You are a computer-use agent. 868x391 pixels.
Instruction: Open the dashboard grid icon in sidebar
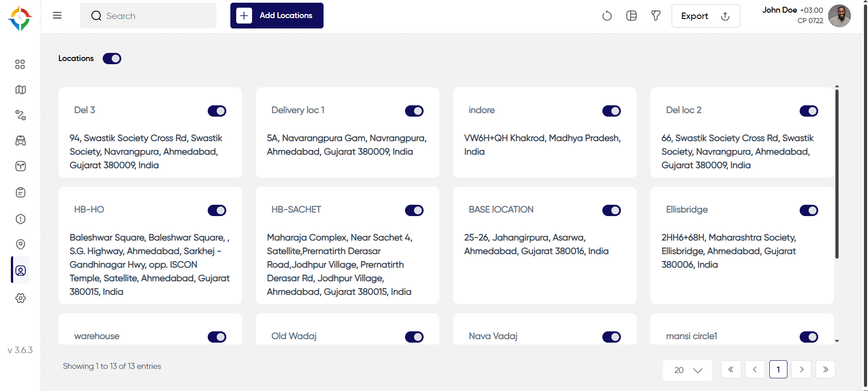(20, 64)
